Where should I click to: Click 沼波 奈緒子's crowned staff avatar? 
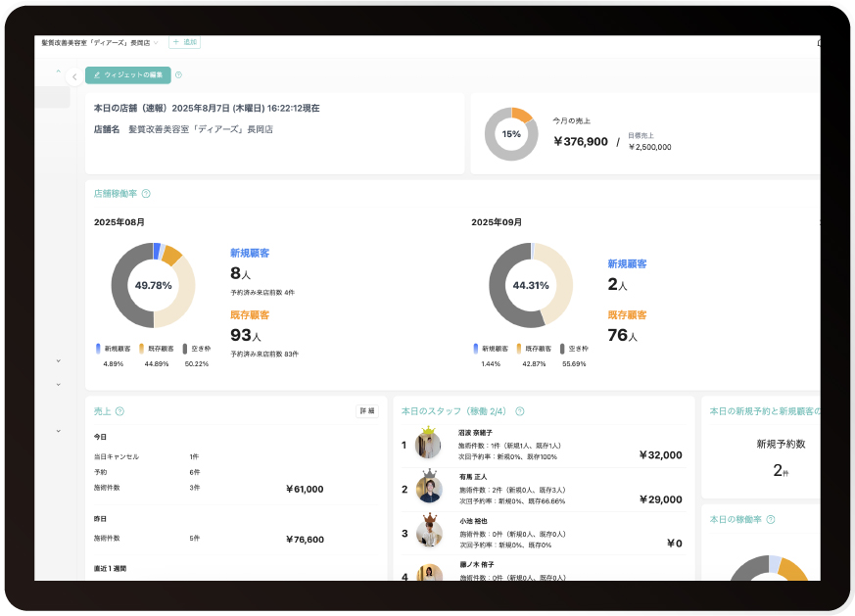tap(428, 445)
